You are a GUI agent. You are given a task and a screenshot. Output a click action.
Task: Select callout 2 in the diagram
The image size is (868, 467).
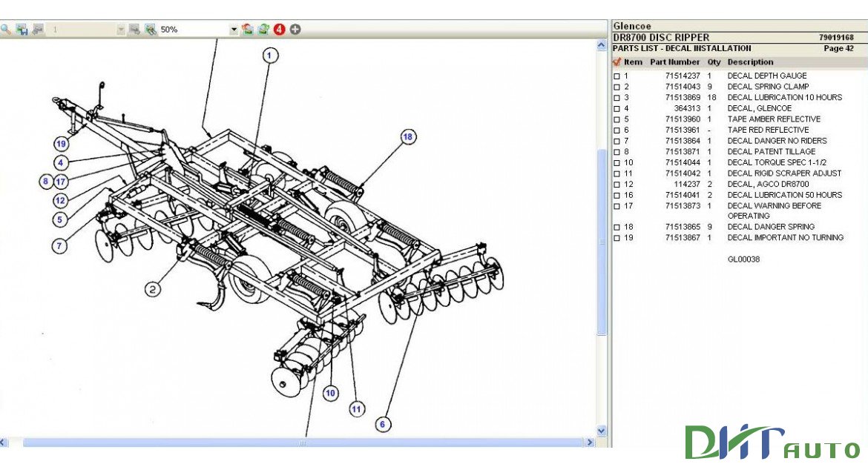coord(153,289)
